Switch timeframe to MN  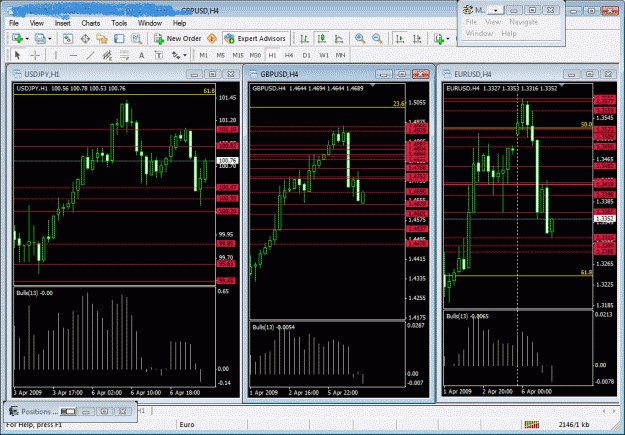340,55
